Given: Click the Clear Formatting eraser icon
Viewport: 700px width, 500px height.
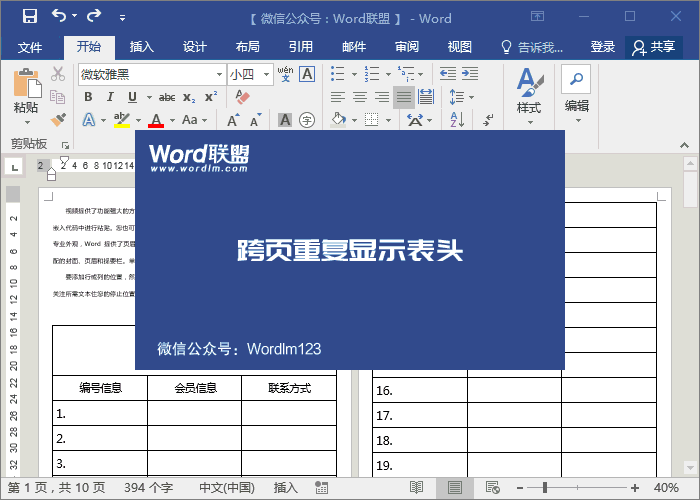Looking at the screenshot, I should coord(242,96).
